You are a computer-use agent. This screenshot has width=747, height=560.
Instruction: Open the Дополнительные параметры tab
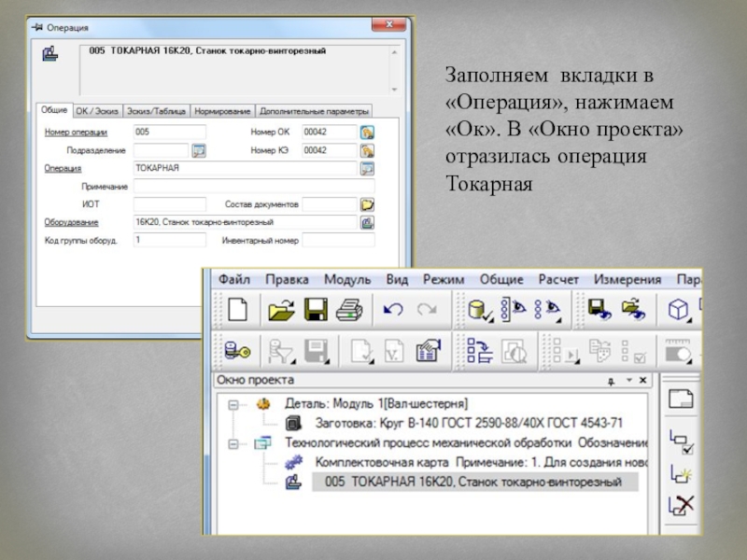coord(314,110)
